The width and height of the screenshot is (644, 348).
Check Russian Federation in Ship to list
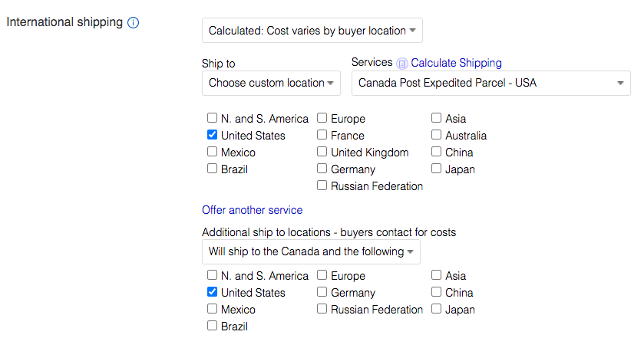pyautogui.click(x=322, y=185)
